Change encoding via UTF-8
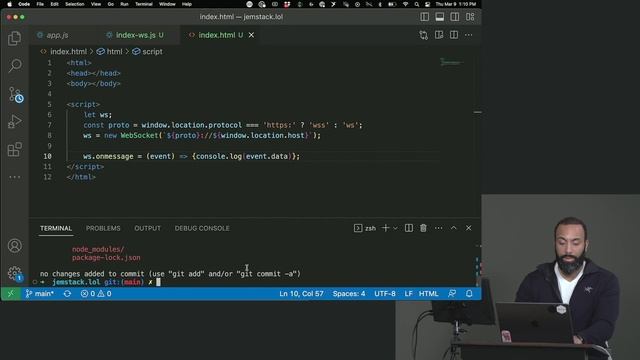The height and width of the screenshot is (360, 640). [384, 293]
